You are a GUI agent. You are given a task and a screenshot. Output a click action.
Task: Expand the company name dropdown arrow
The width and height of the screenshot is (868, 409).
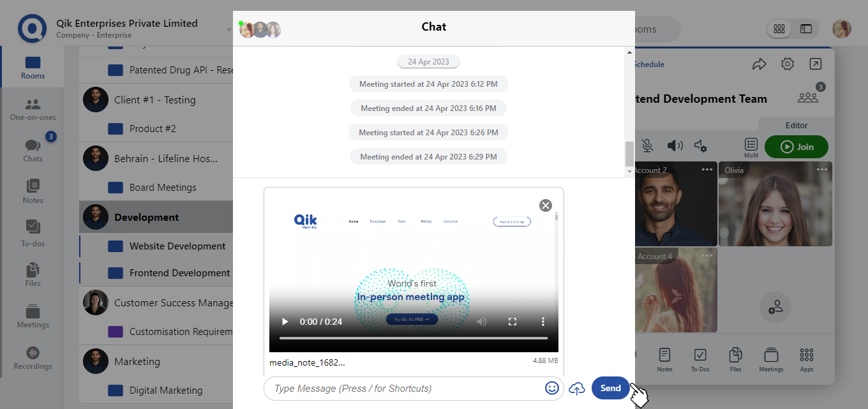click(x=229, y=30)
